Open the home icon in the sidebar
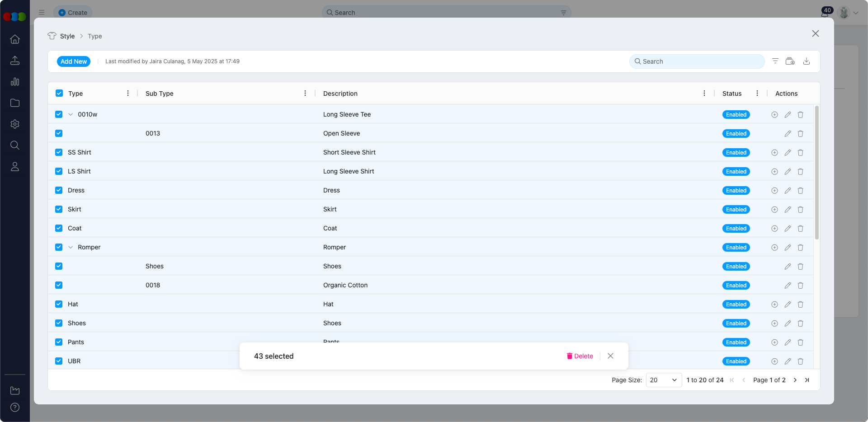 coord(15,39)
